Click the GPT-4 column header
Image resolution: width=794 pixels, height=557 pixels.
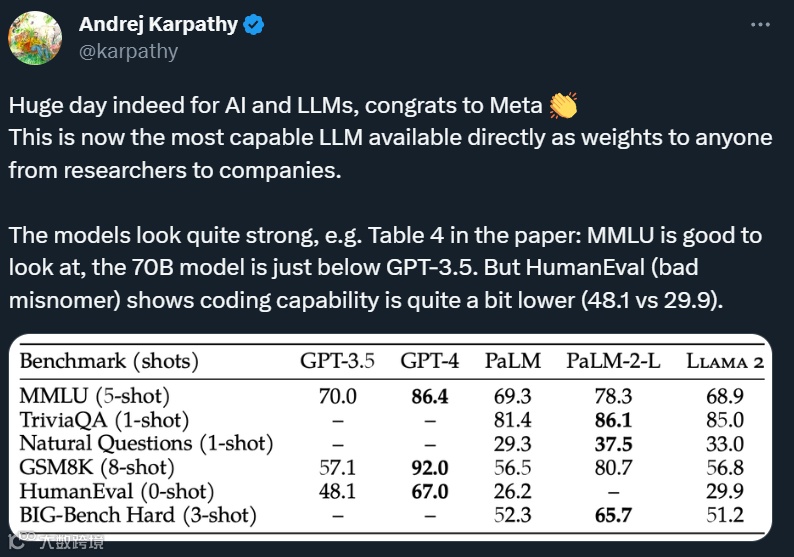tap(429, 361)
